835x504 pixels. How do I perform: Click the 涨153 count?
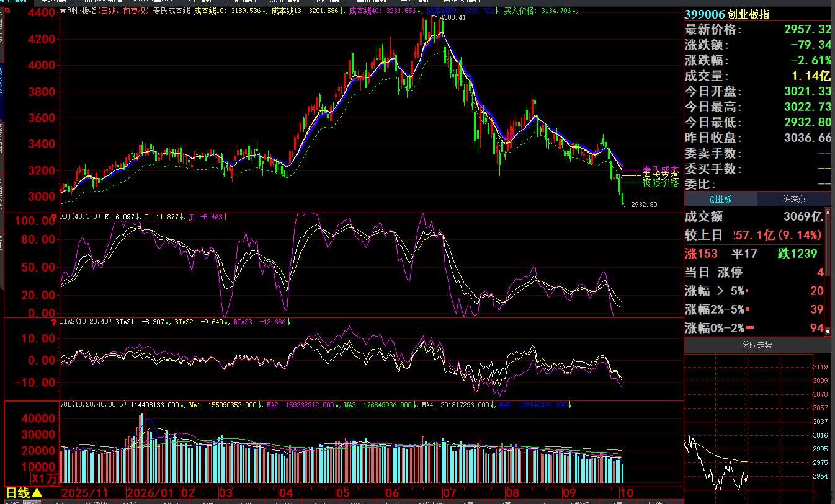pos(701,254)
